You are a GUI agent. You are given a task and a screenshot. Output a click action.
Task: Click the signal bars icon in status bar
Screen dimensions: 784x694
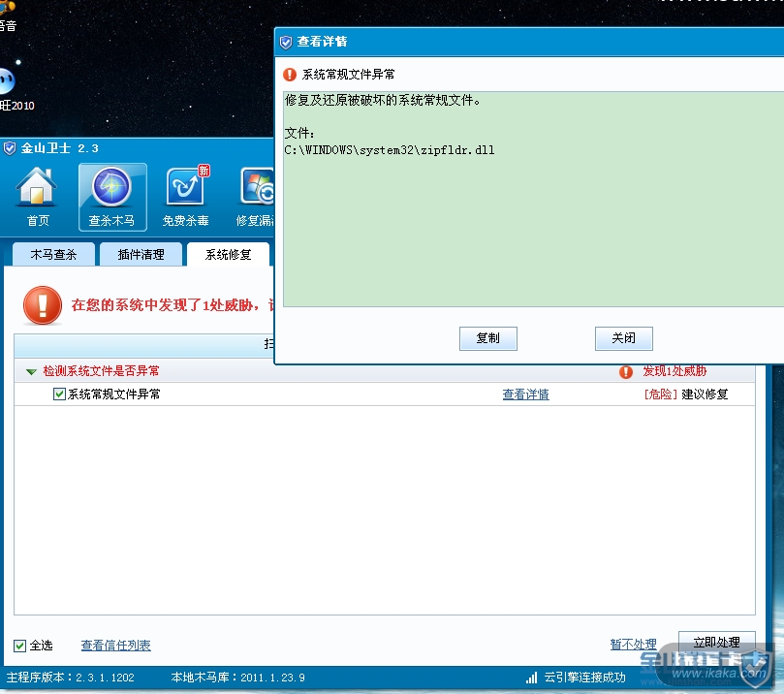click(531, 678)
